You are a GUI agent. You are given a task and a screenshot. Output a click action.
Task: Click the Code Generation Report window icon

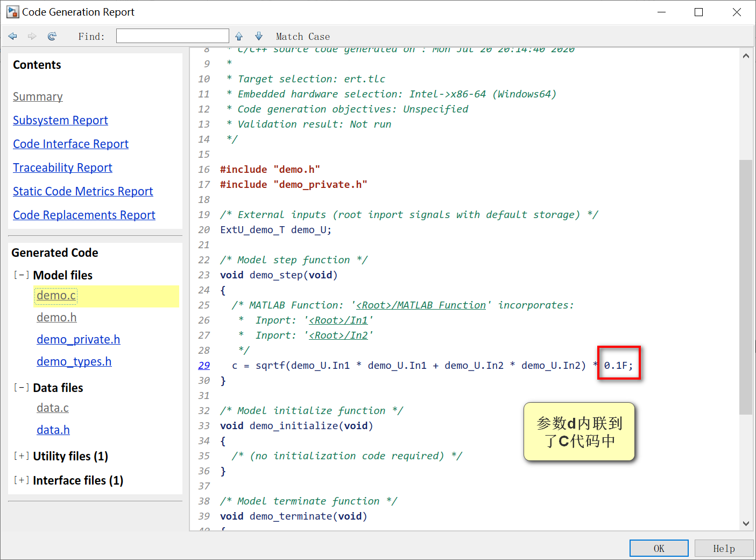(12, 12)
